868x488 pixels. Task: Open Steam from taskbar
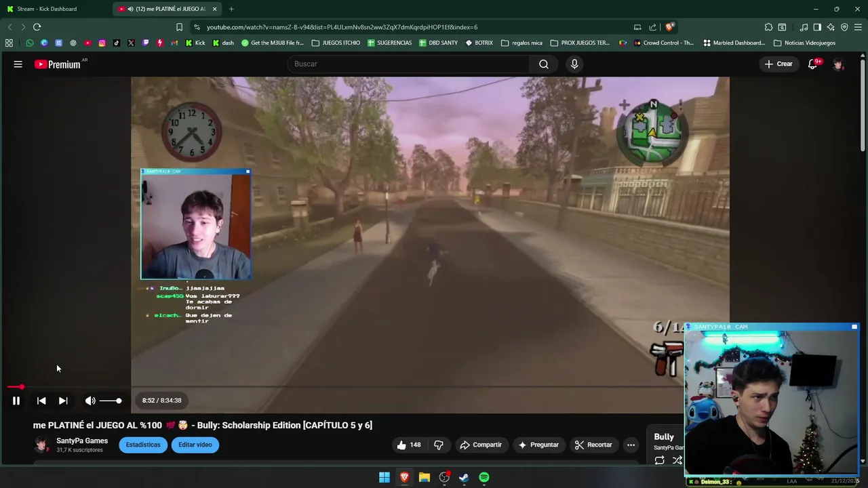464,477
